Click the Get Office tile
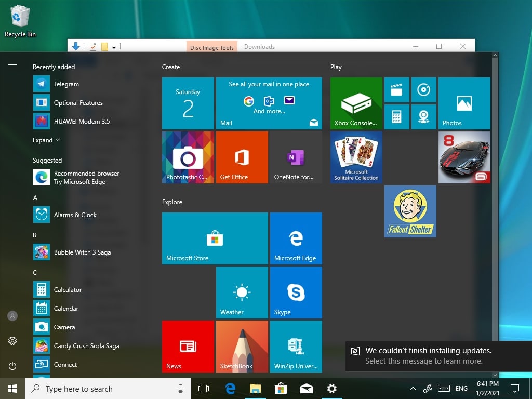 [242, 157]
